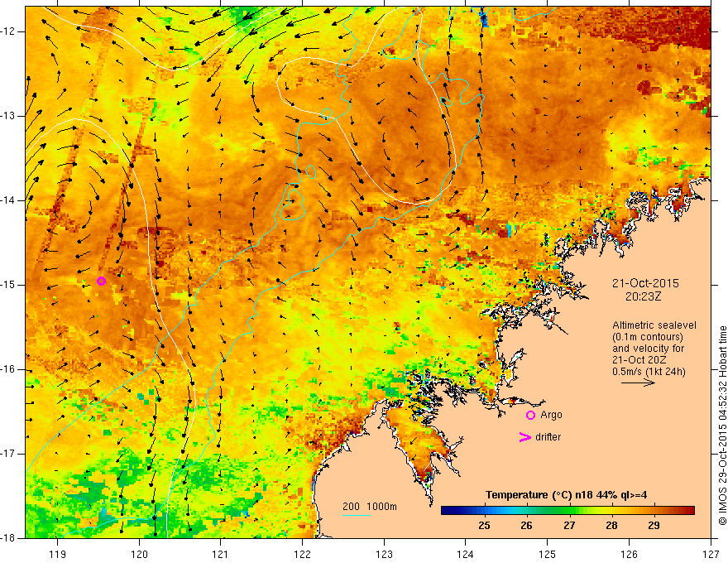Click the longitude 123 axis label
Image resolution: width=728 pixels, height=563 pixels.
pyautogui.click(x=384, y=554)
